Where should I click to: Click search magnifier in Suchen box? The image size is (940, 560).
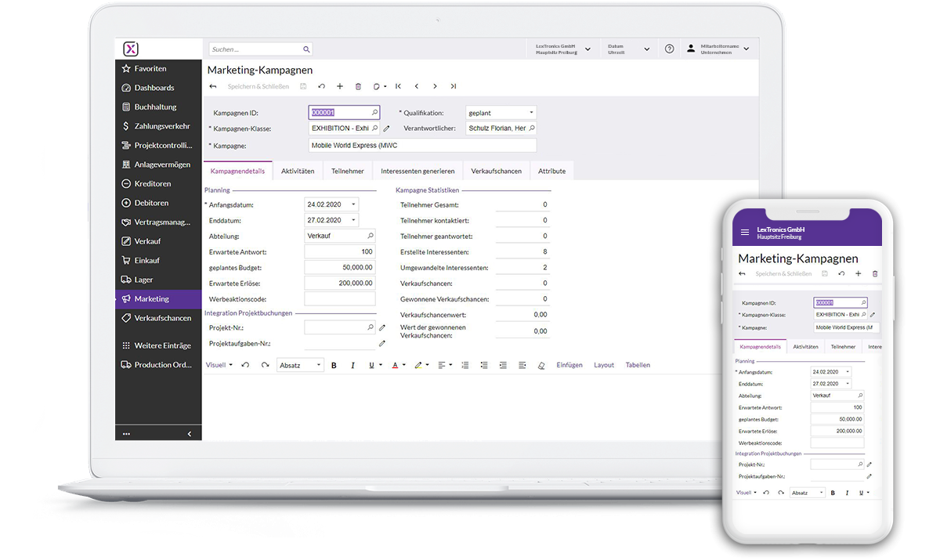click(x=306, y=49)
